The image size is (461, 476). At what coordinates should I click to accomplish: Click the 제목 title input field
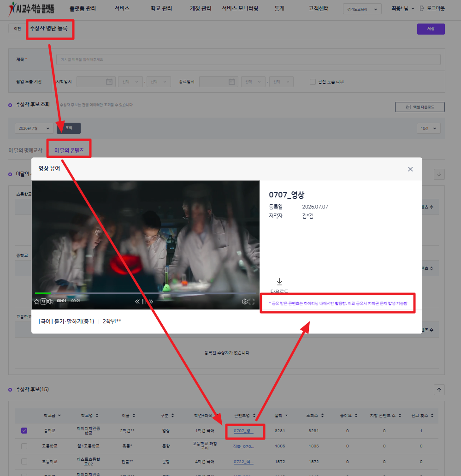tap(248, 59)
